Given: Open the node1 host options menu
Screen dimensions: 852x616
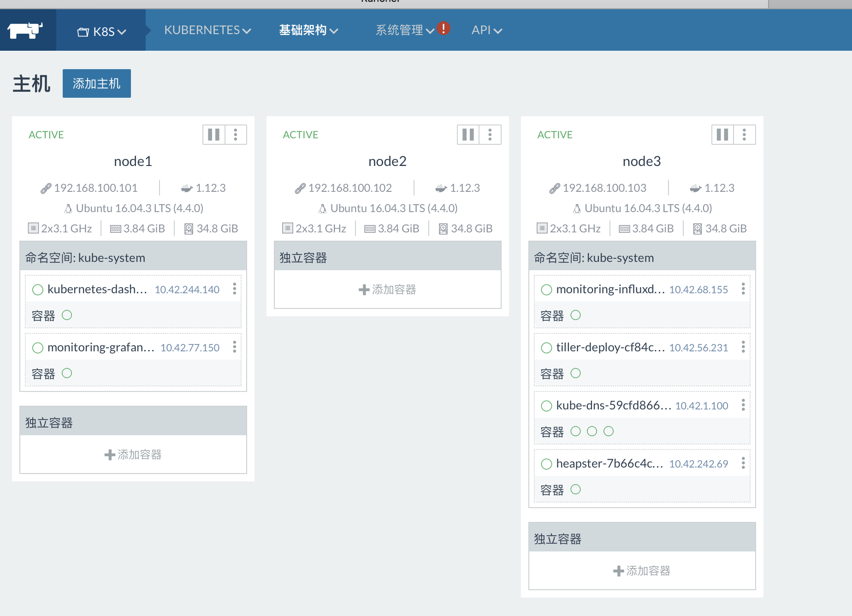Looking at the screenshot, I should click(x=236, y=135).
